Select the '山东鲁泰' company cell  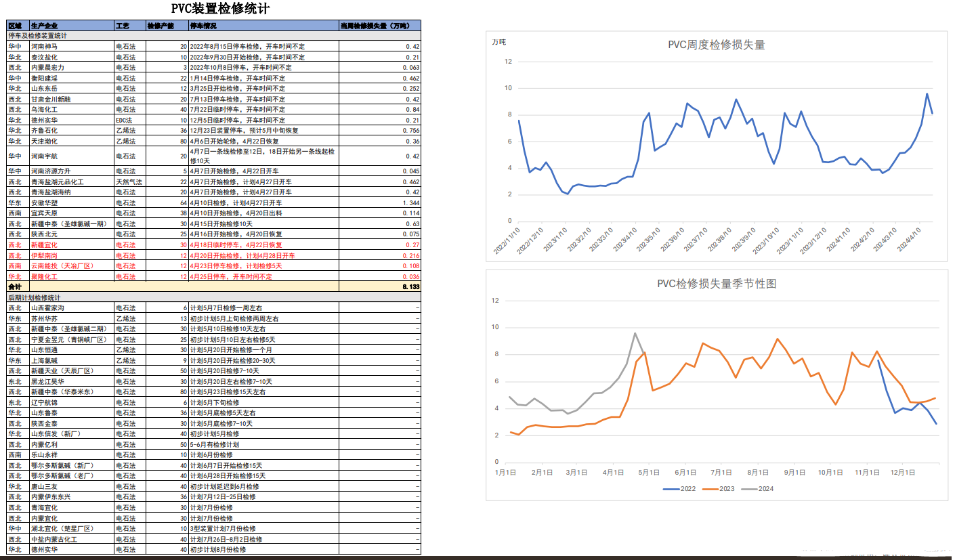(72, 413)
